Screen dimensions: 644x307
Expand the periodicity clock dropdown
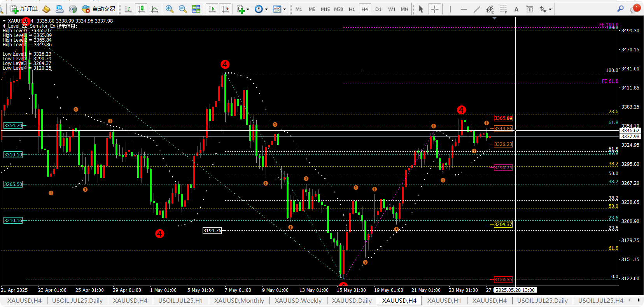tap(261, 9)
